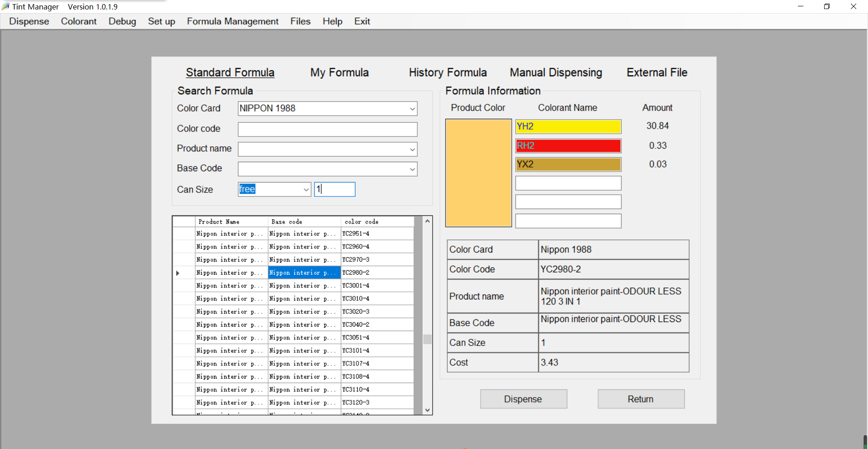Expand the Product name dropdown
This screenshot has height=449, width=868.
(x=412, y=150)
